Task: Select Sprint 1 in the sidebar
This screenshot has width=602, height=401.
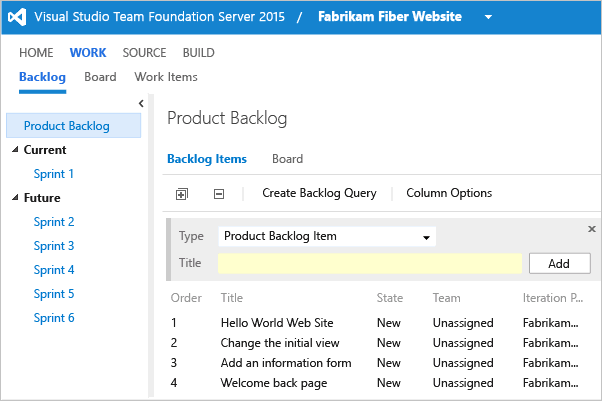Action: pyautogui.click(x=54, y=174)
